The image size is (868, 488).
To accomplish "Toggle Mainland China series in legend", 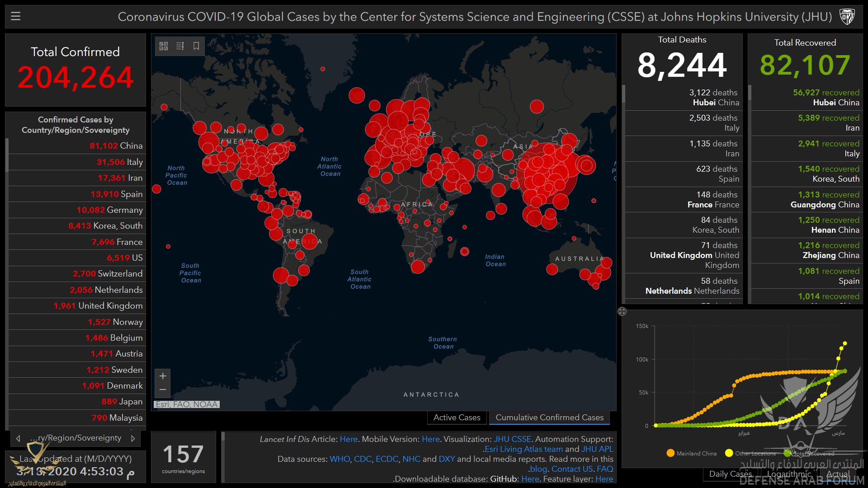I will pyautogui.click(x=692, y=453).
